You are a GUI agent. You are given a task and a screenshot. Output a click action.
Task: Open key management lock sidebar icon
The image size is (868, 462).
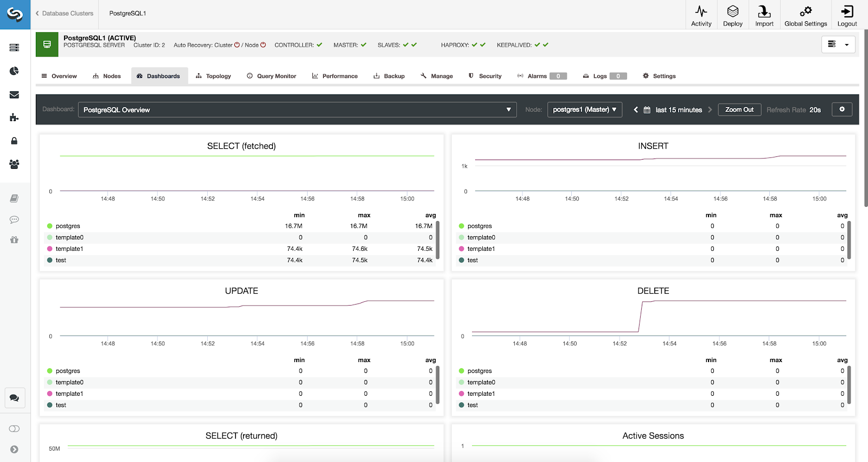click(x=15, y=141)
